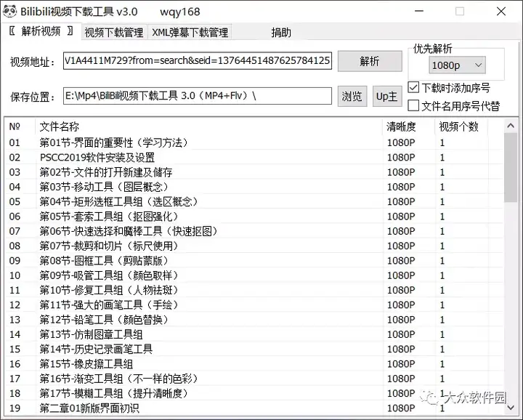Click the panda app icon in title bar
Viewport: 523px width, 420px height.
pyautogui.click(x=9, y=12)
